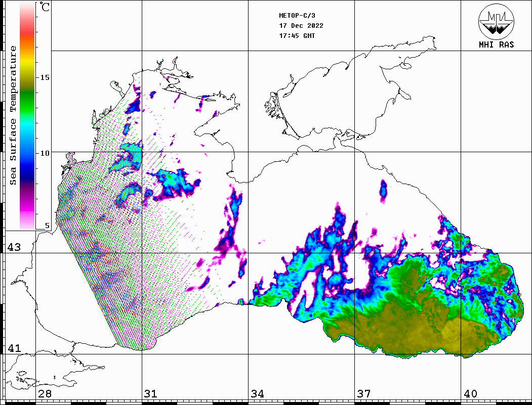Click the time "17:45 GMT"
Image resolution: width=532 pixels, height=405 pixels.
297,35
